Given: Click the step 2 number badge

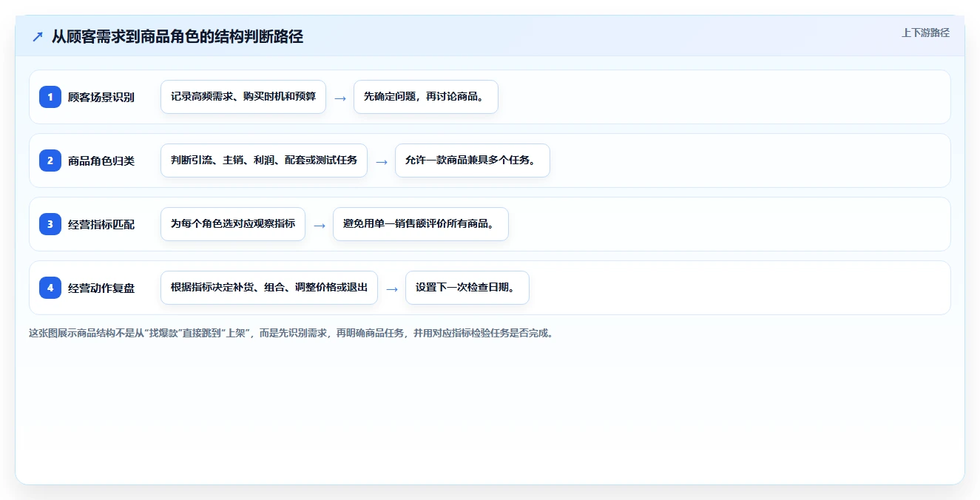Looking at the screenshot, I should pyautogui.click(x=50, y=161).
